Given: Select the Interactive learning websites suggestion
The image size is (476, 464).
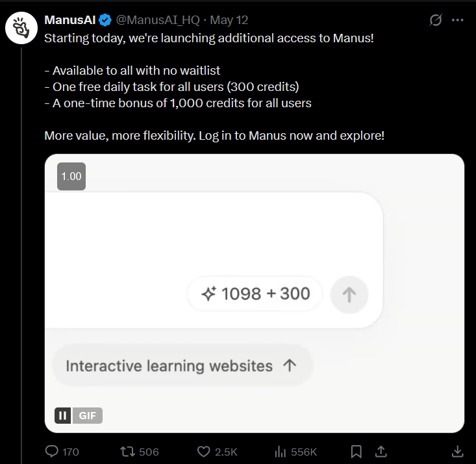Looking at the screenshot, I should [182, 366].
